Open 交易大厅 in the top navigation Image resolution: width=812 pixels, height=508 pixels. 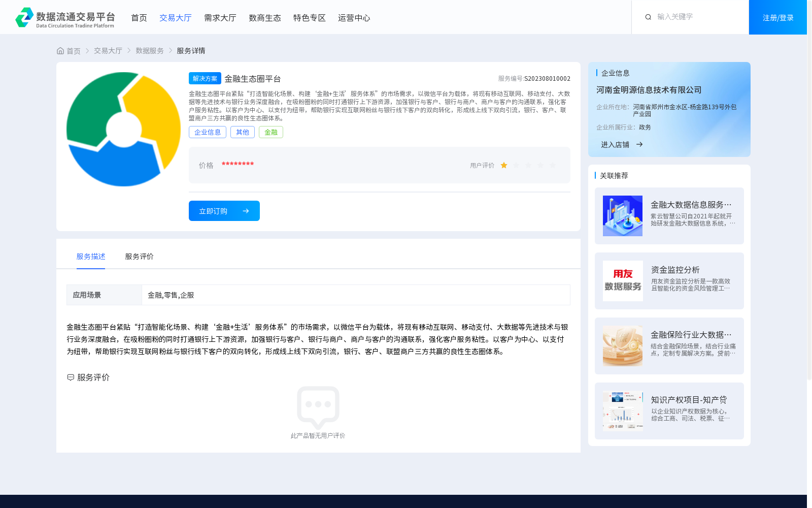coord(176,18)
